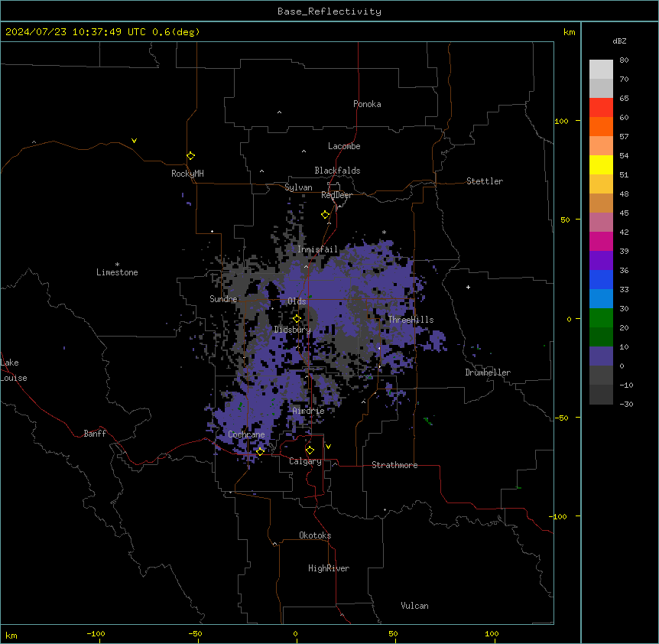Click the yellow V marker east of Calgary
Viewport: 659px width, 644px height.
point(328,447)
